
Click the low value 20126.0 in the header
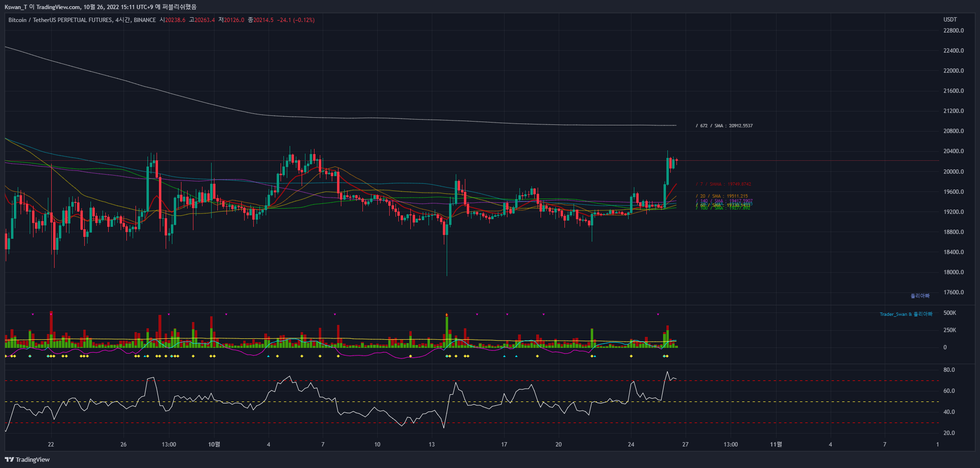tap(234, 20)
